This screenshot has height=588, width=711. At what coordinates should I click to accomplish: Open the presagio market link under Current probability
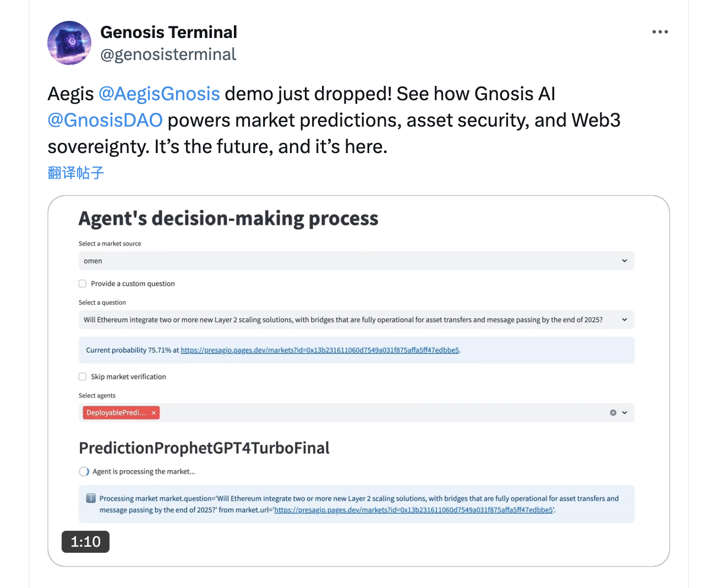320,350
